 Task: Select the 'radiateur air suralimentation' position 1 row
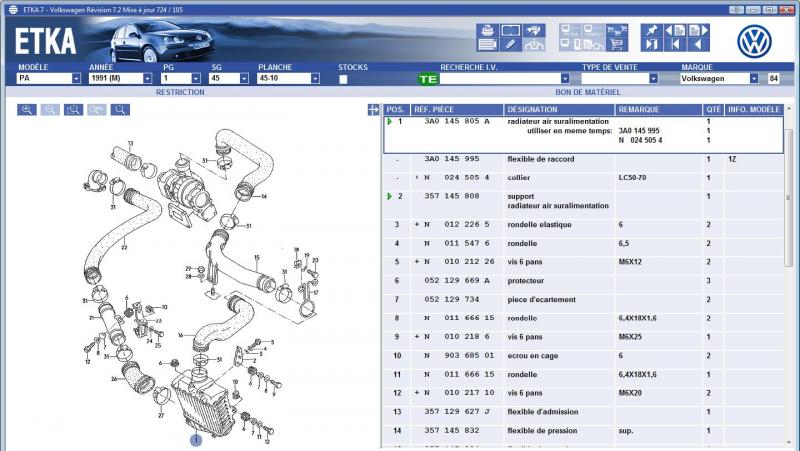click(584, 135)
